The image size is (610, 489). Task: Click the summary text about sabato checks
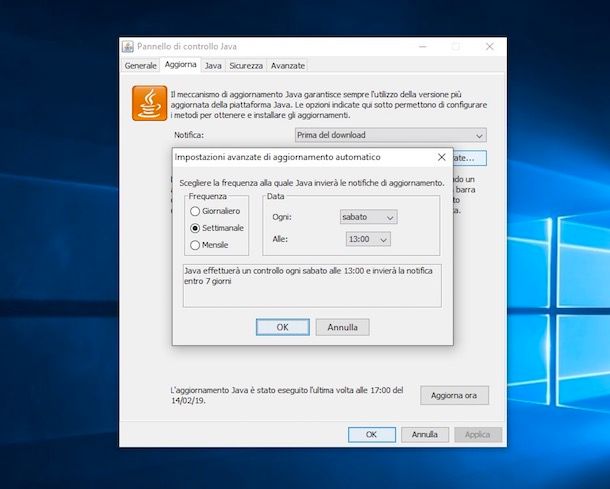click(x=308, y=276)
